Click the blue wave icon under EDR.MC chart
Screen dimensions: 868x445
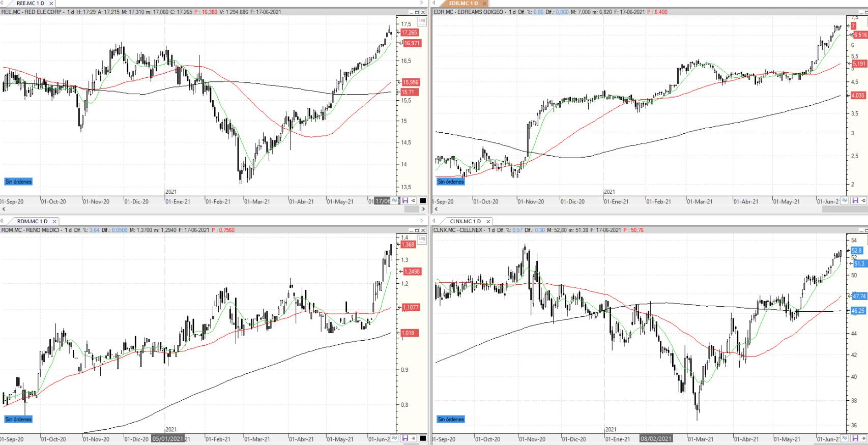pyautogui.click(x=845, y=201)
